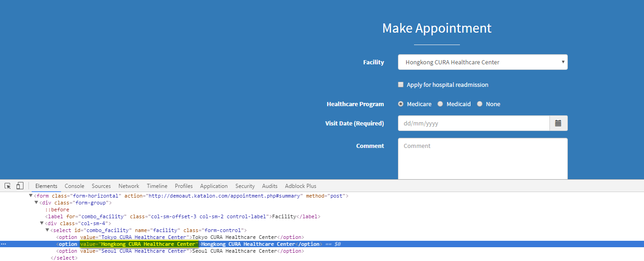
Task: Switch to the Network tab
Action: pos(129,186)
